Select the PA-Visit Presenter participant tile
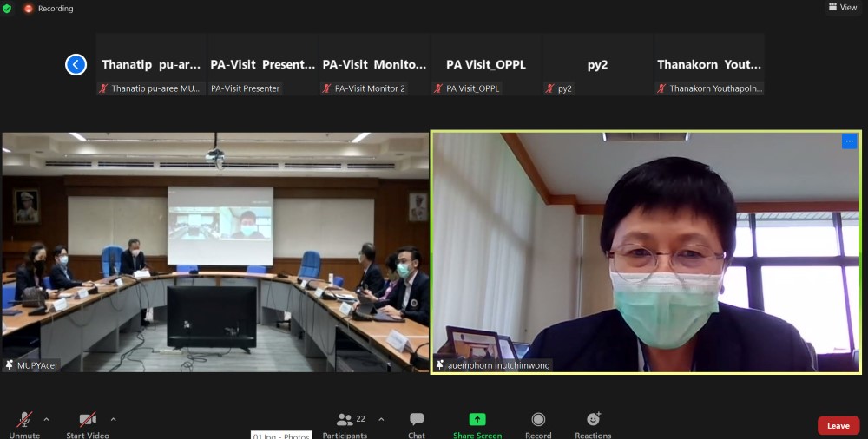 click(263, 64)
